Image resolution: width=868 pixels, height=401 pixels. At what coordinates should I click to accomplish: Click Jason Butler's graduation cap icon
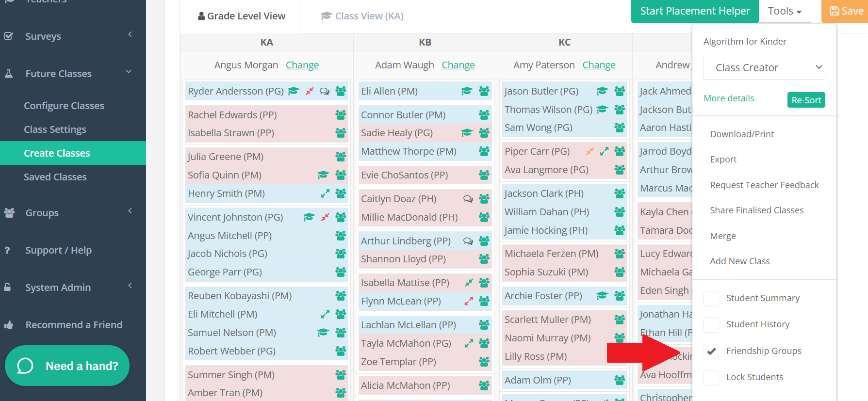coord(602,91)
